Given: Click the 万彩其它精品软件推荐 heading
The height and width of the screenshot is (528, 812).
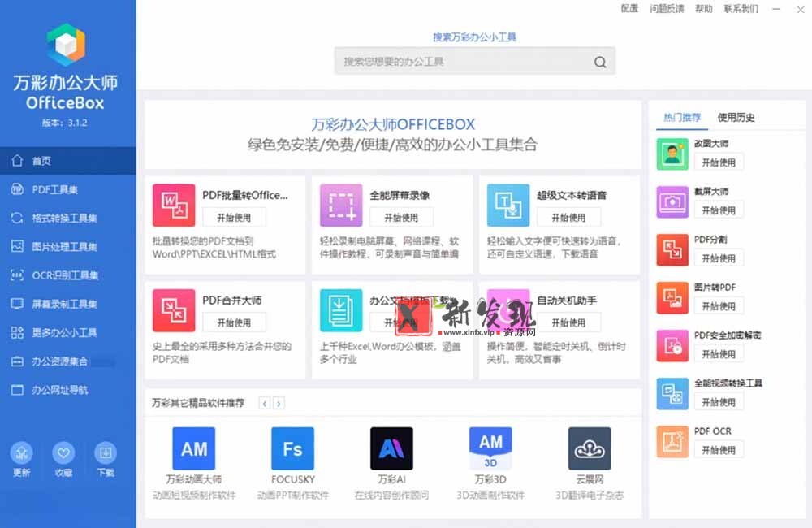Looking at the screenshot, I should (198, 403).
